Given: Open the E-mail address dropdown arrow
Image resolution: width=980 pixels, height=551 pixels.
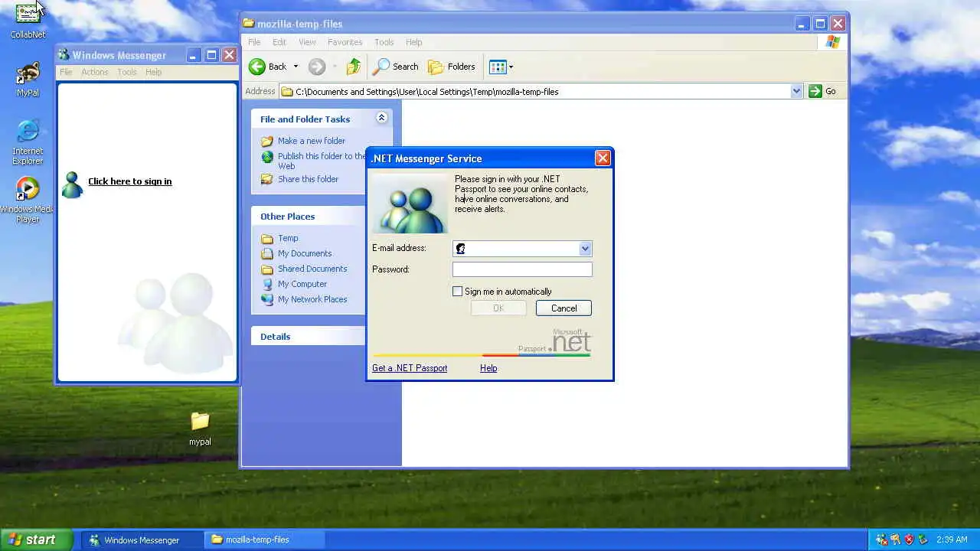Looking at the screenshot, I should click(x=585, y=248).
